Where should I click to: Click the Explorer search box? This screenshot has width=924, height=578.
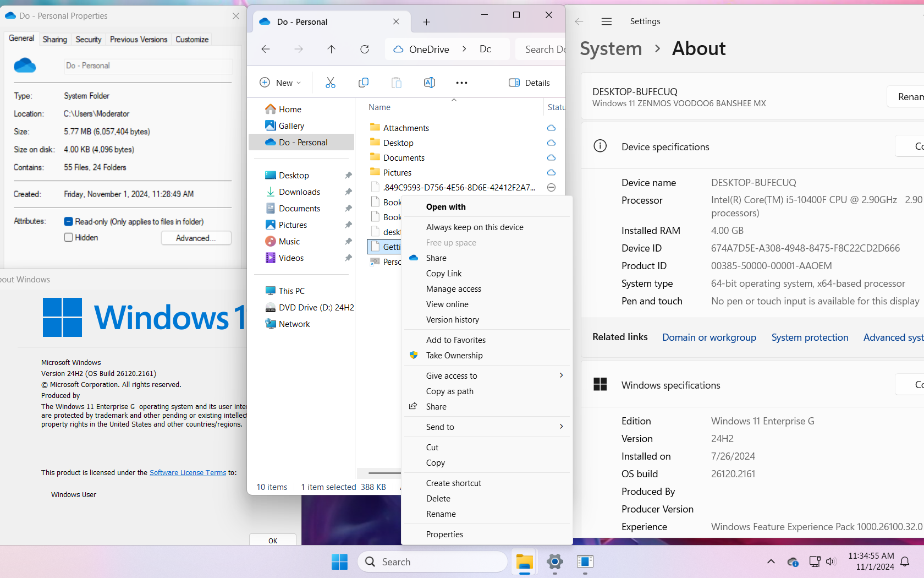click(541, 49)
